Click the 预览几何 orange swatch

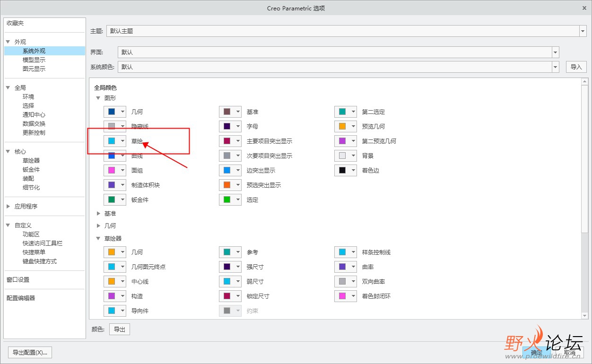click(x=342, y=126)
